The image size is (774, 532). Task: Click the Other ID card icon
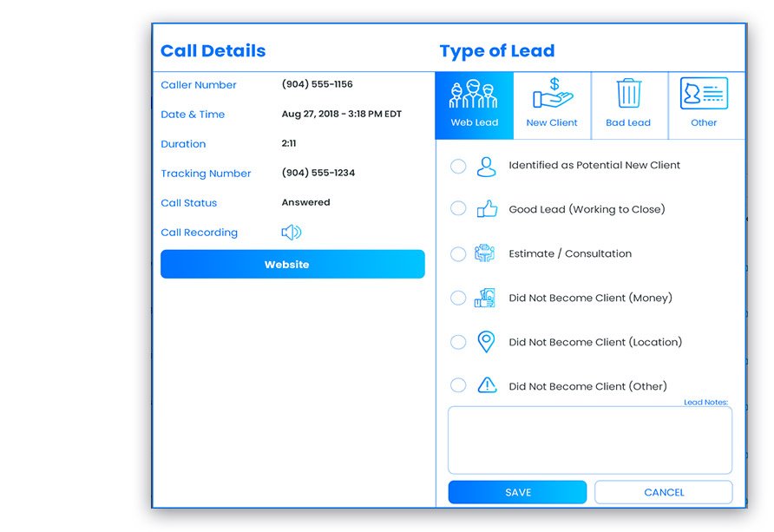point(705,95)
